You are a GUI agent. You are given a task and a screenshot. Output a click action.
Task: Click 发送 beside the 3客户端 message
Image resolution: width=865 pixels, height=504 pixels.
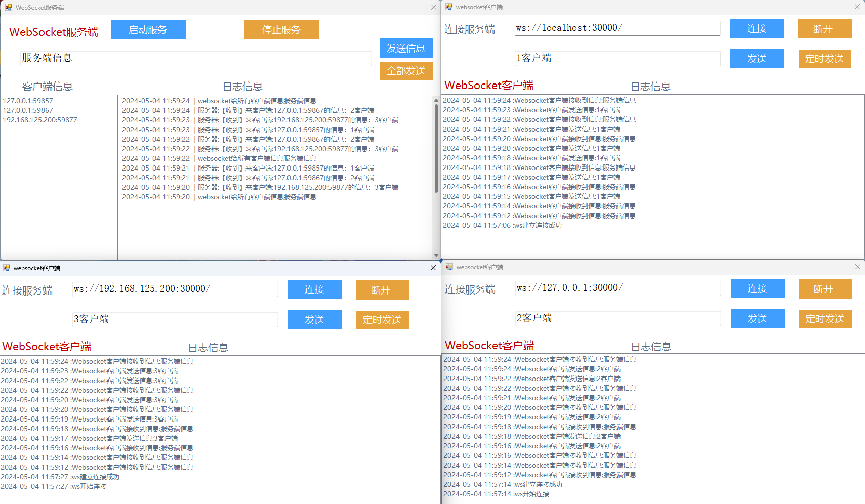[x=315, y=320]
